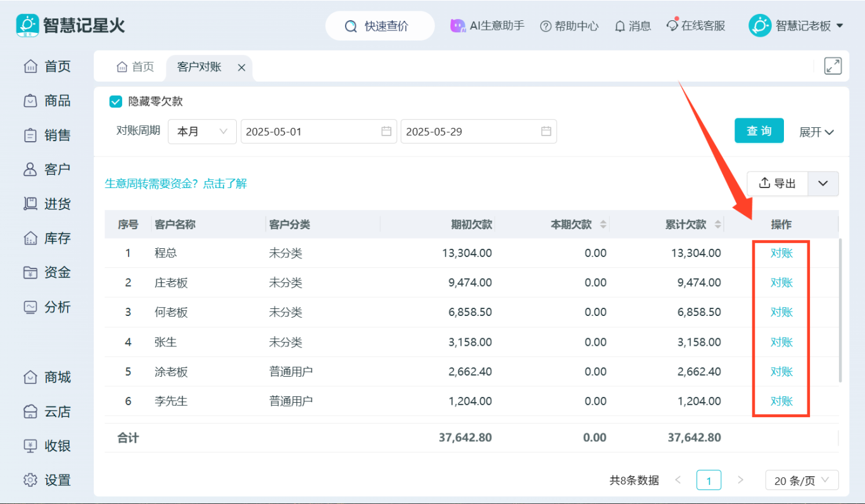Open 收银 from the sidebar

(47, 446)
